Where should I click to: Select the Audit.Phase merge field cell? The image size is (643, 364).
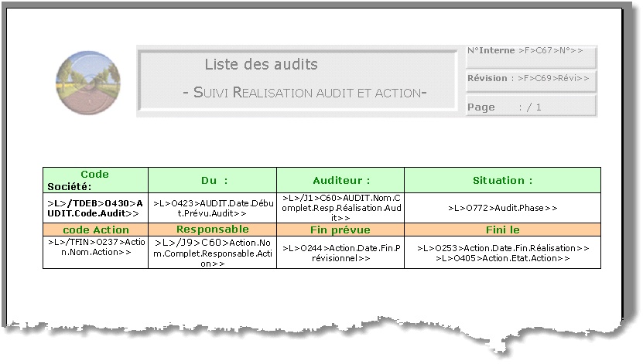click(502, 208)
